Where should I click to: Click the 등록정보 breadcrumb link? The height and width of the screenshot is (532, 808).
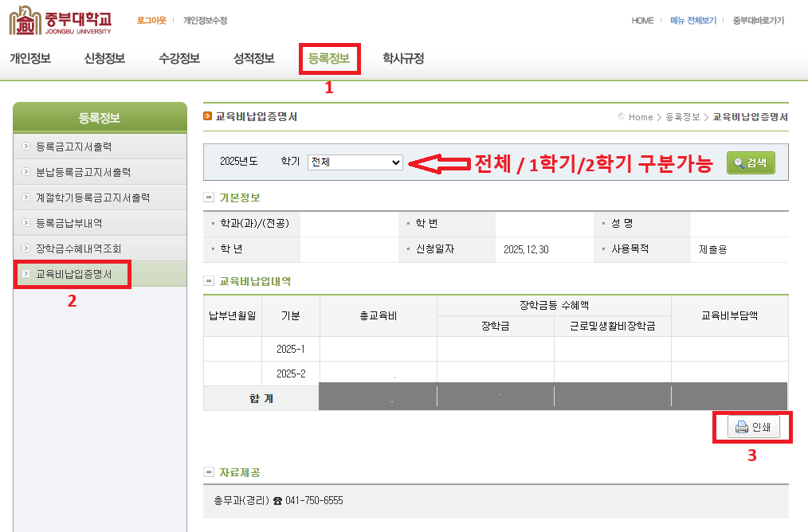(682, 117)
